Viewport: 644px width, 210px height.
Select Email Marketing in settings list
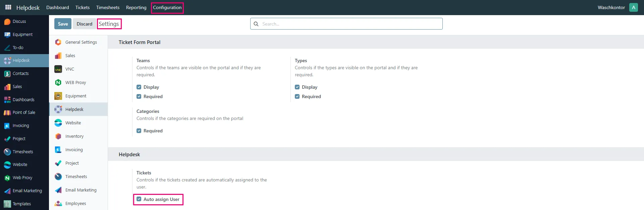click(x=78, y=190)
